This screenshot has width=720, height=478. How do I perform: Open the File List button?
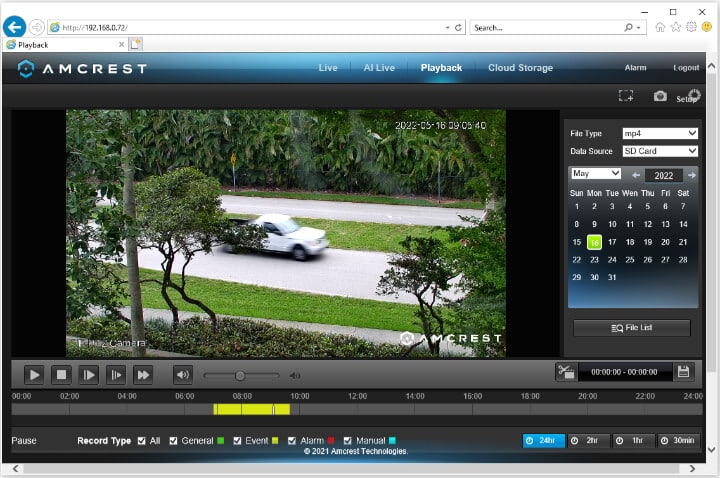click(630, 328)
